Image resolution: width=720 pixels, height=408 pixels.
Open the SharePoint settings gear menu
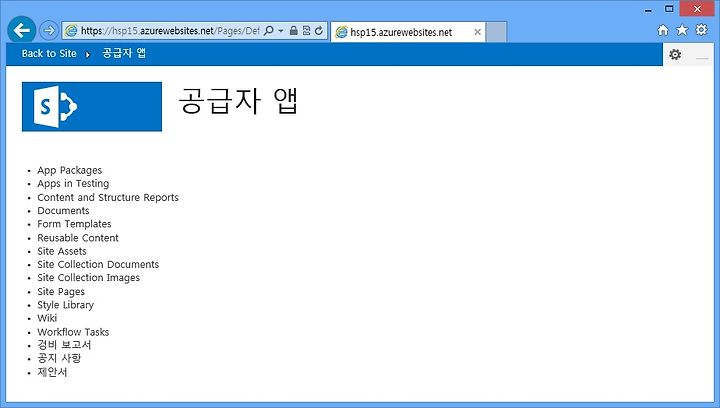675,55
